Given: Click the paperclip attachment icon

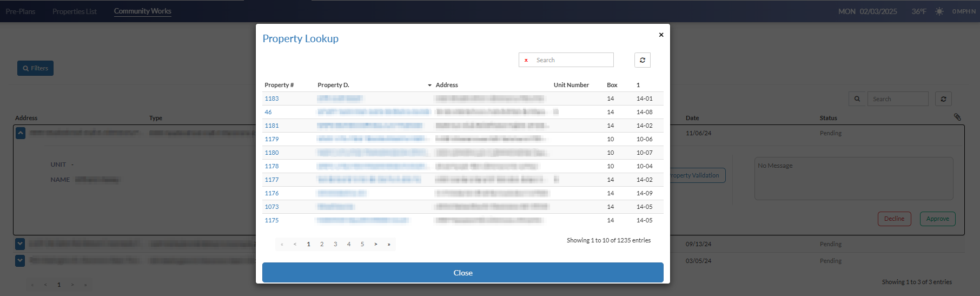Looking at the screenshot, I should [957, 117].
